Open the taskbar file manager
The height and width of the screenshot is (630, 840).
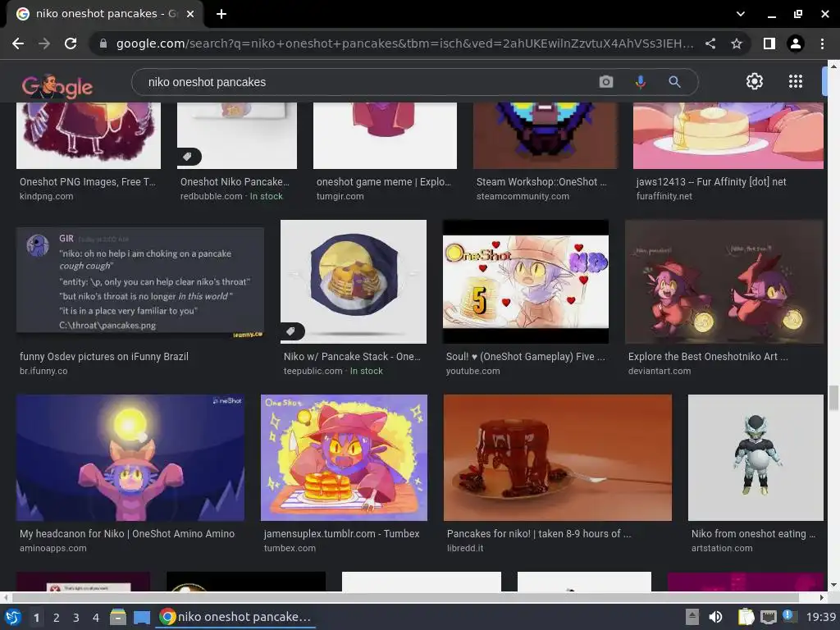118,617
